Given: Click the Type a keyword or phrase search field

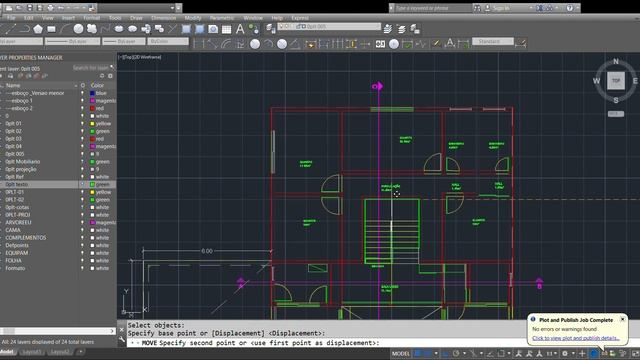Looking at the screenshot, I should point(432,8).
